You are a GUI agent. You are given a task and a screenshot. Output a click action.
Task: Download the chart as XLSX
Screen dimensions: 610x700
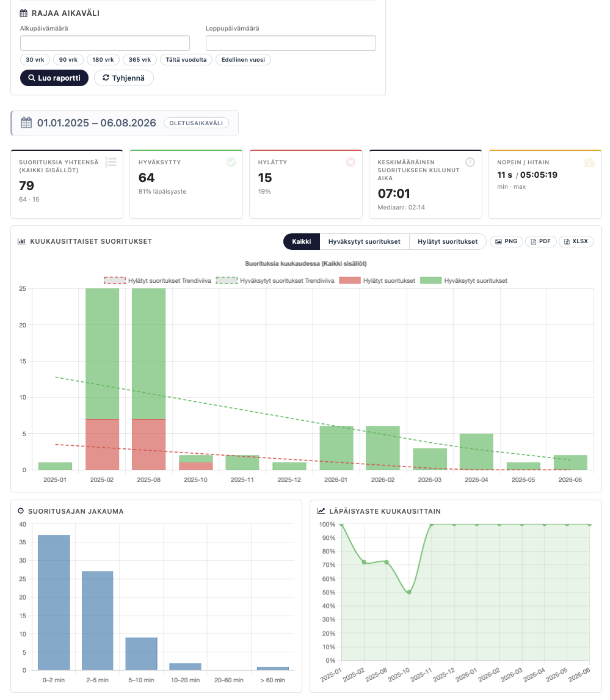click(x=576, y=241)
